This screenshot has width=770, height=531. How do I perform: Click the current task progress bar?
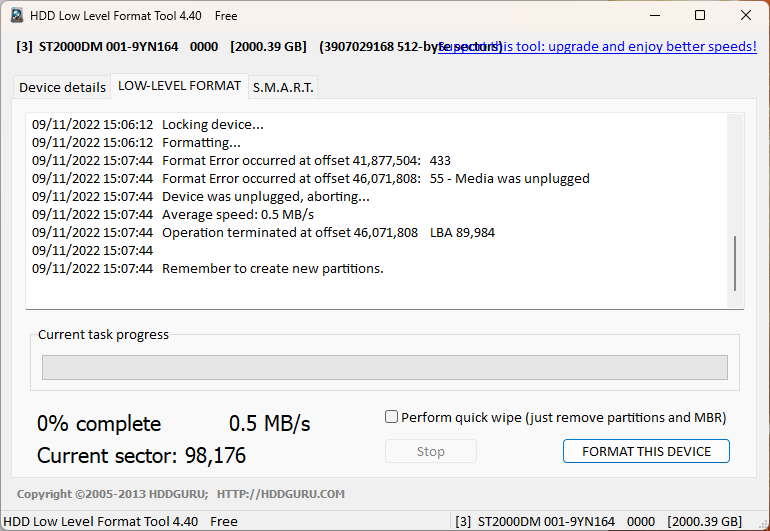385,367
